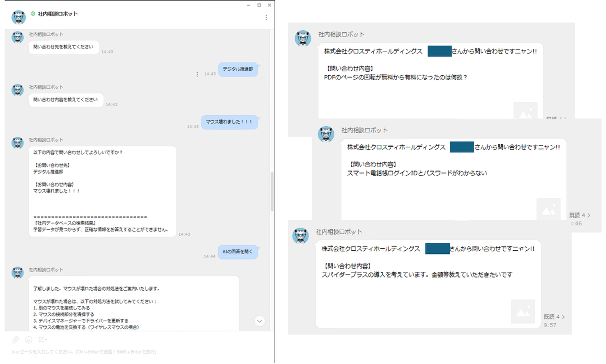Click the デジタル推進部 sent bubble
The height and width of the screenshot is (364, 606).
pyautogui.click(x=238, y=69)
